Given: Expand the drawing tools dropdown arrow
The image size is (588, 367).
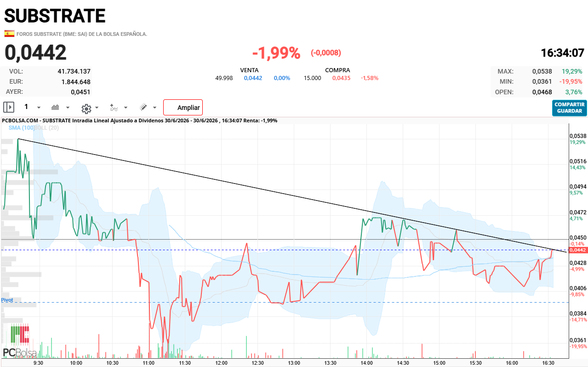Looking at the screenshot, I should click(154, 108).
